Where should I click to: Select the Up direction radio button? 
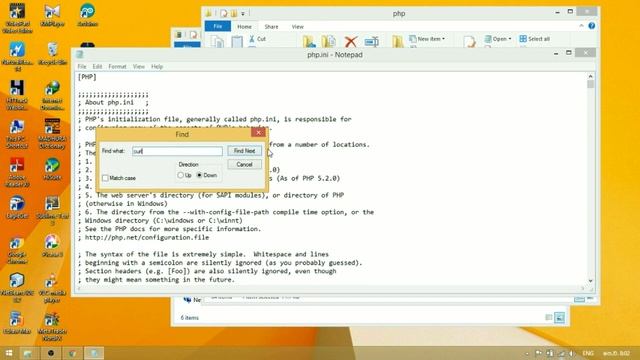180,175
